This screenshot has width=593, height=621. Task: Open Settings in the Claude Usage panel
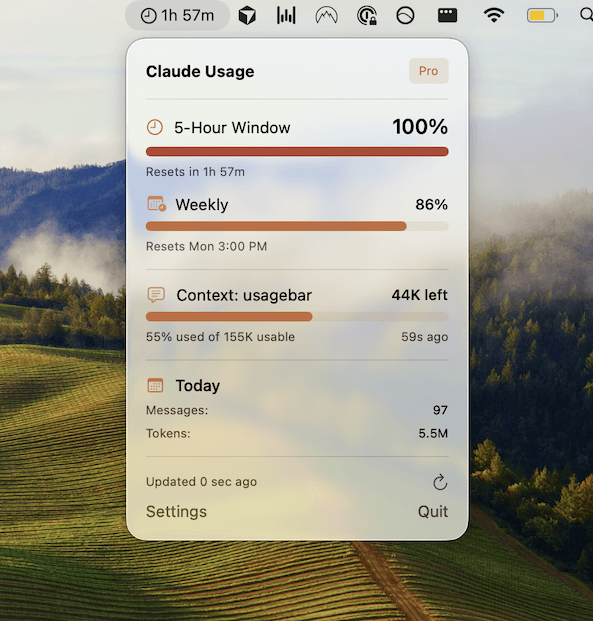(x=176, y=511)
